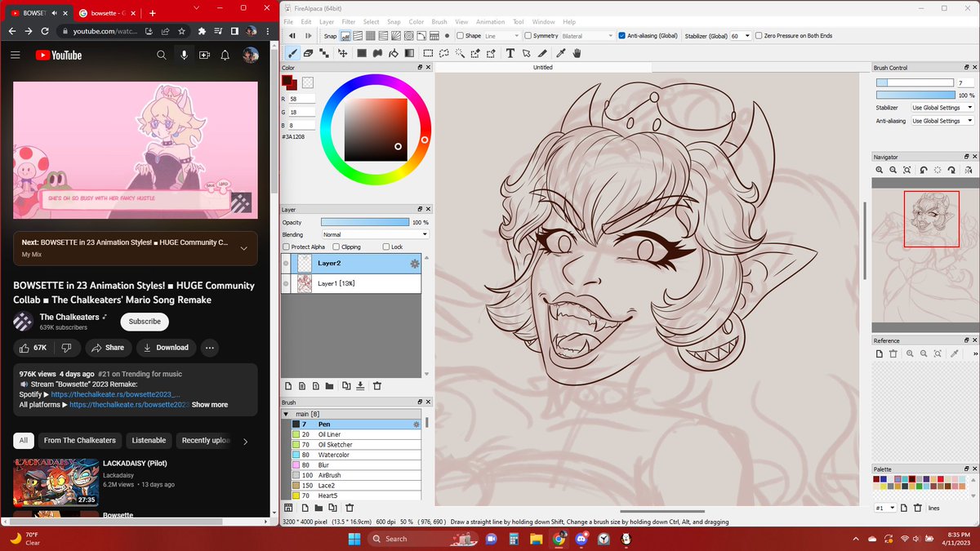Viewport: 980px width, 551px height.
Task: Select the Lasso selection tool
Action: click(x=443, y=53)
